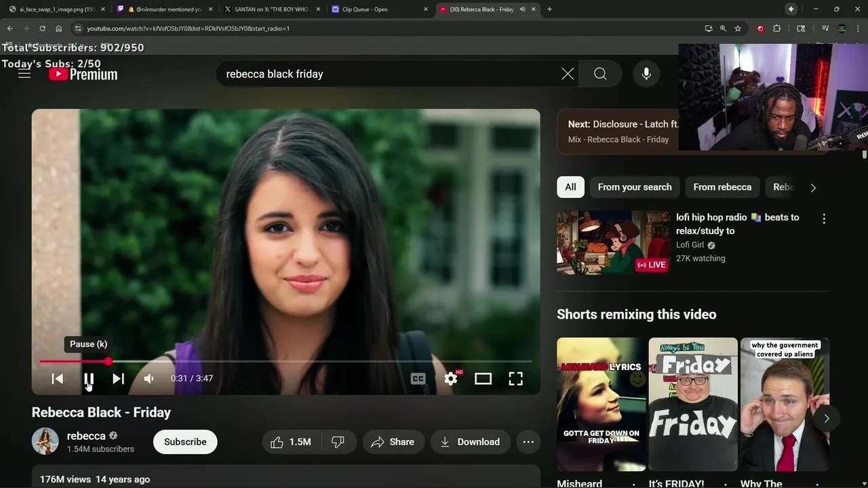Seek along the red video progress bar
Viewport: 868px width, 488px height.
click(x=285, y=361)
